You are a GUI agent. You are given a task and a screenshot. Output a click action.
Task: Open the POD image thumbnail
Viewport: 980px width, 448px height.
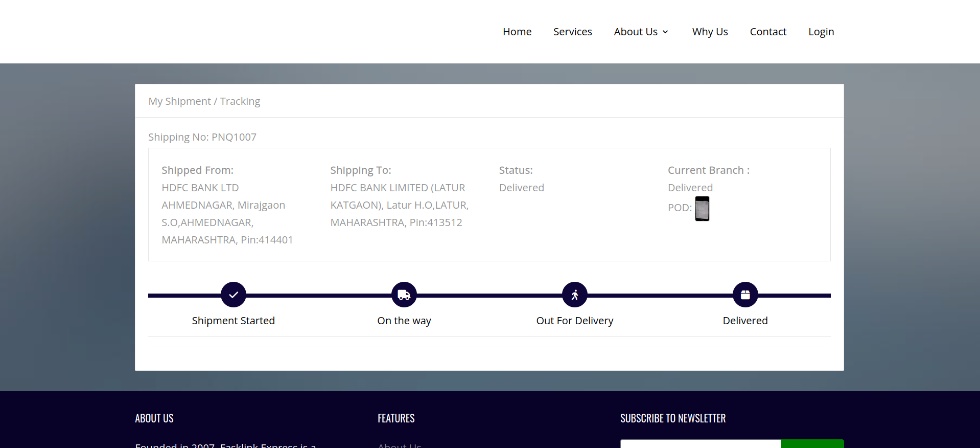[x=702, y=209]
